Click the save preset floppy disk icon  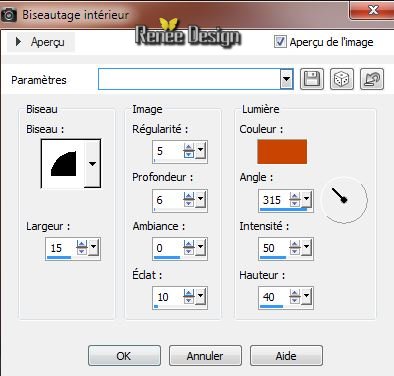[312, 79]
